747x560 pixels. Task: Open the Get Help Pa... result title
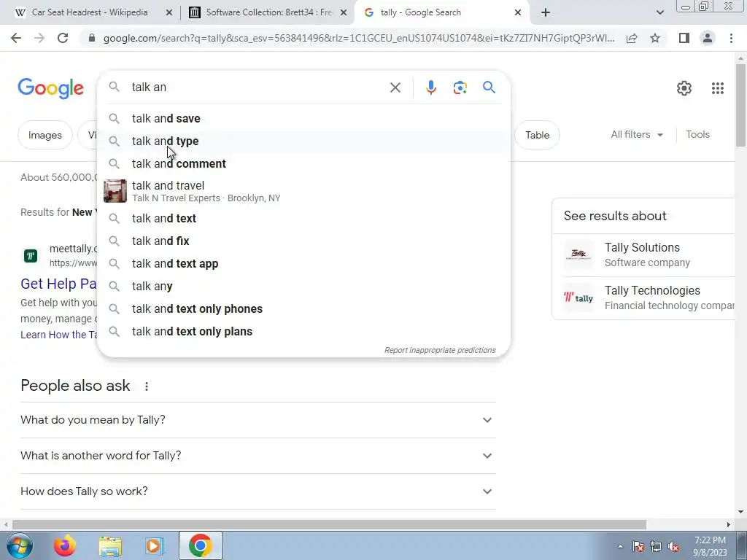pyautogui.click(x=58, y=284)
